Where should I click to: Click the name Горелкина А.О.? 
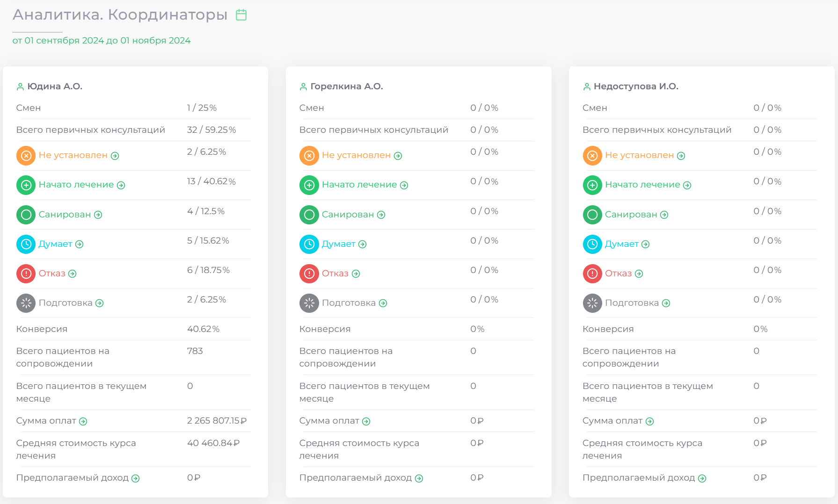pos(347,86)
